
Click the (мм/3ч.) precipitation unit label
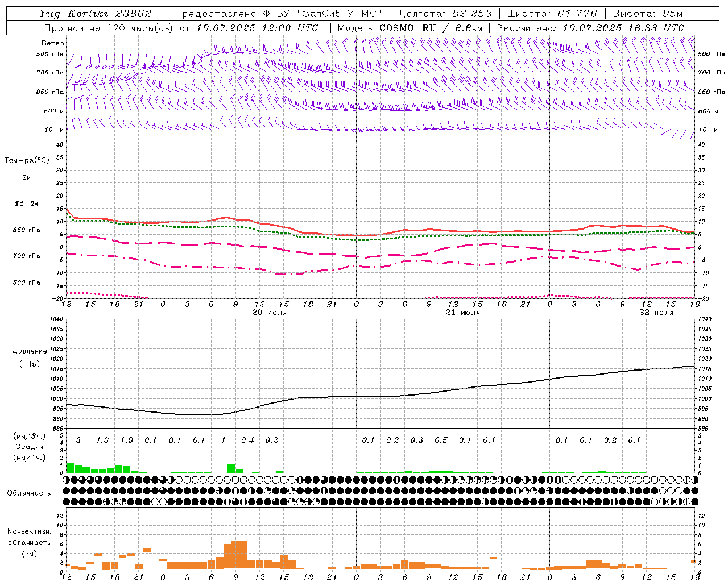pyautogui.click(x=30, y=436)
